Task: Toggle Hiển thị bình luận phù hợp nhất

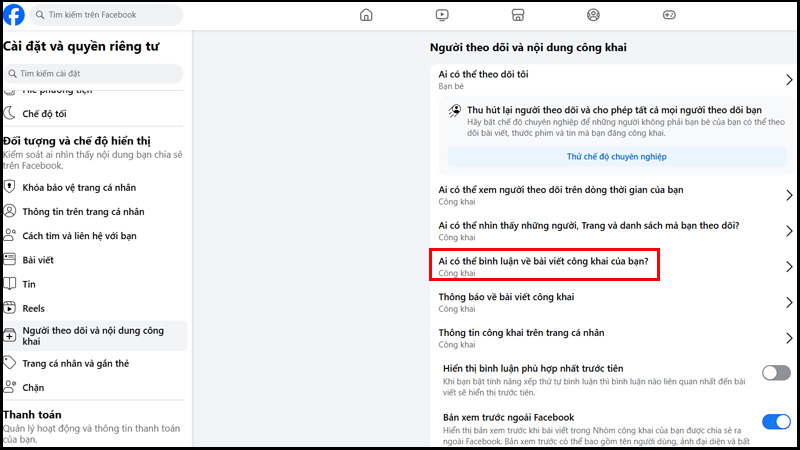Action: pos(775,373)
